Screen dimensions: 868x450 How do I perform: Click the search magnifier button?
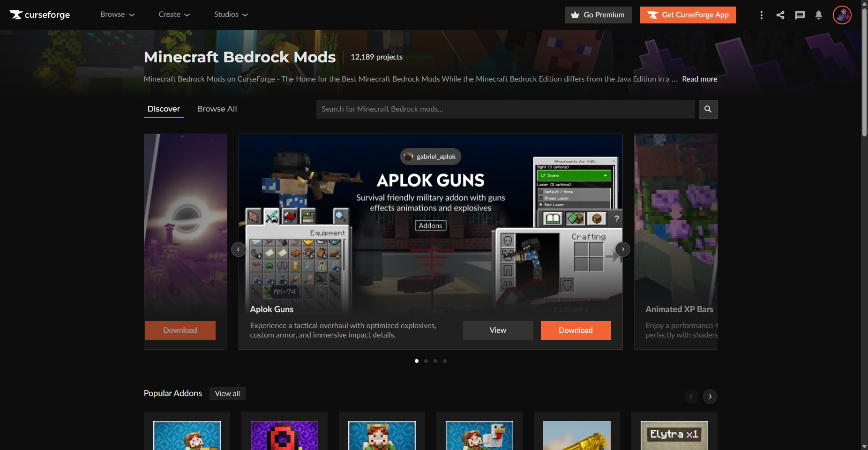coord(708,109)
